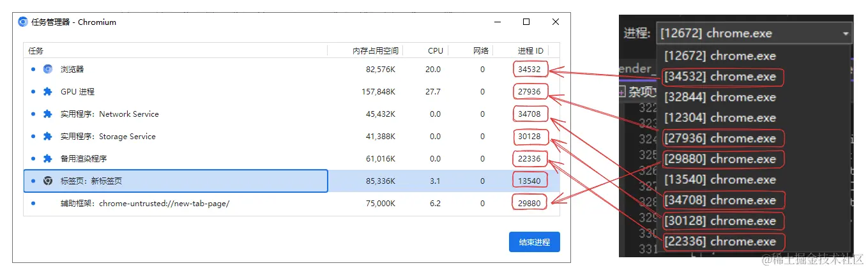
Task: Select the 实用程序：Network Service row
Action: 292,114
